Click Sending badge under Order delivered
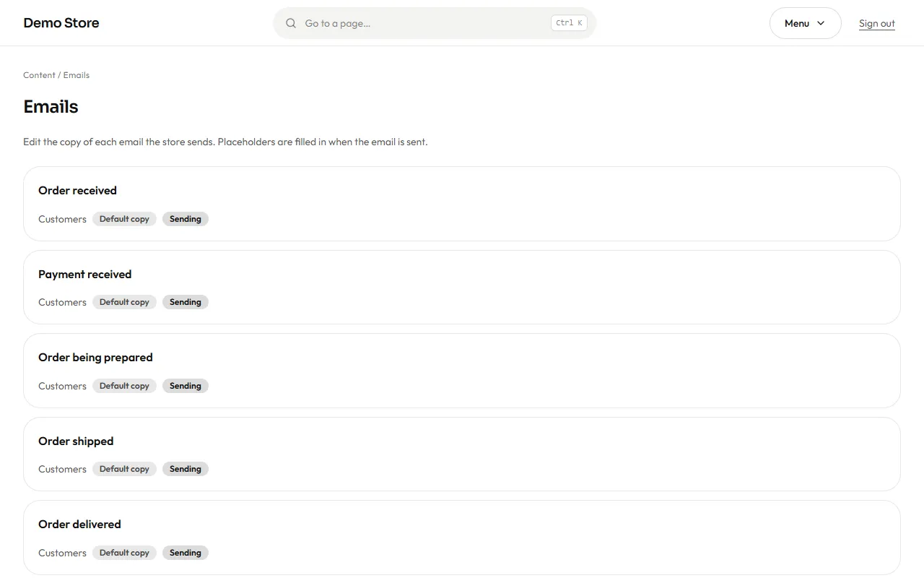Image resolution: width=924 pixels, height=578 pixels. coord(186,553)
